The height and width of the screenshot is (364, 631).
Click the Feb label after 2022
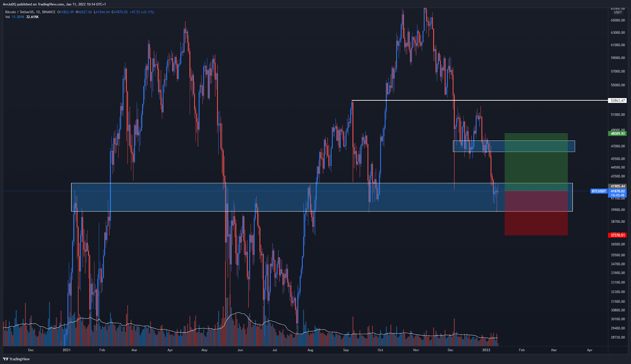(522, 350)
